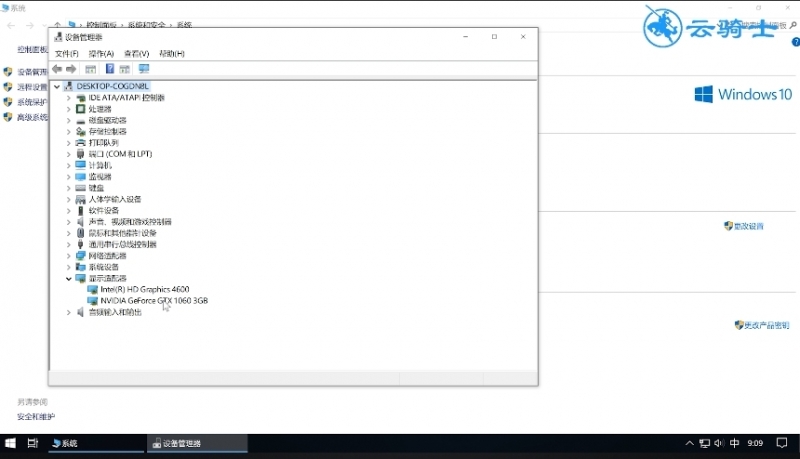Show hidden tray icons chevron
800x459 pixels.
point(689,443)
